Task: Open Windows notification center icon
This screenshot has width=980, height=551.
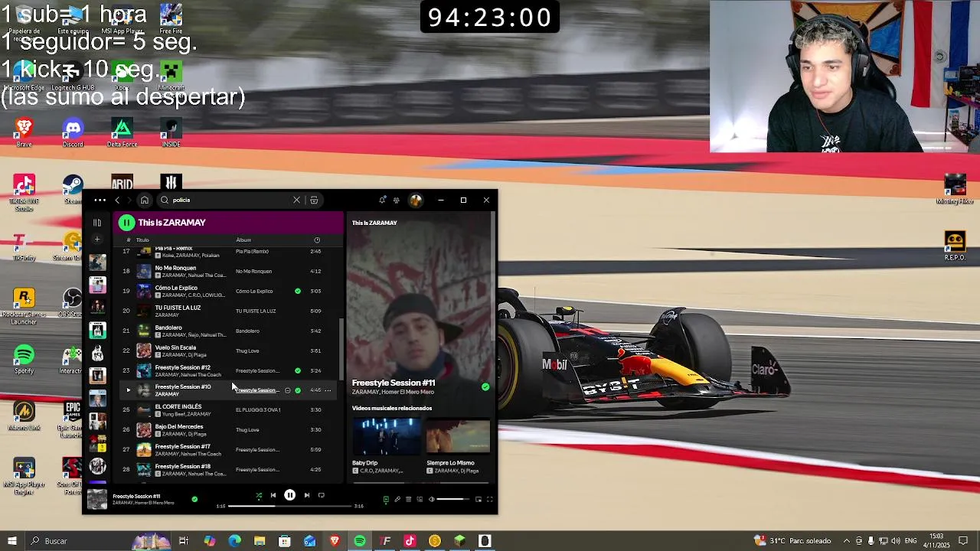Action: pos(963,541)
